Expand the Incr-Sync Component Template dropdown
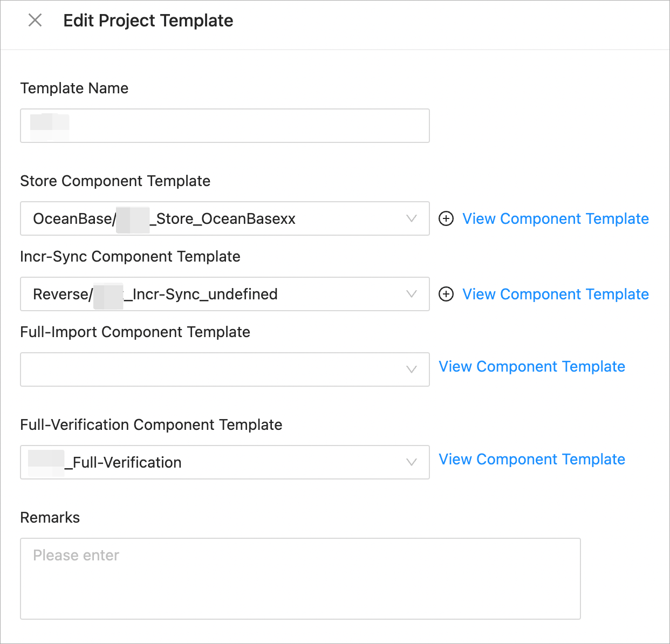The height and width of the screenshot is (644, 670). point(224,294)
